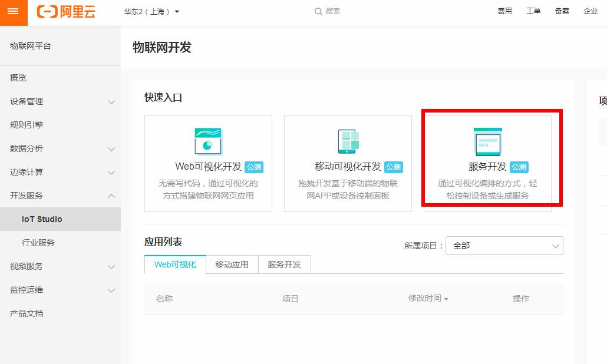The width and height of the screenshot is (607, 364).
Task: Open 行业服务 in the sidebar
Action: pyautogui.click(x=38, y=243)
